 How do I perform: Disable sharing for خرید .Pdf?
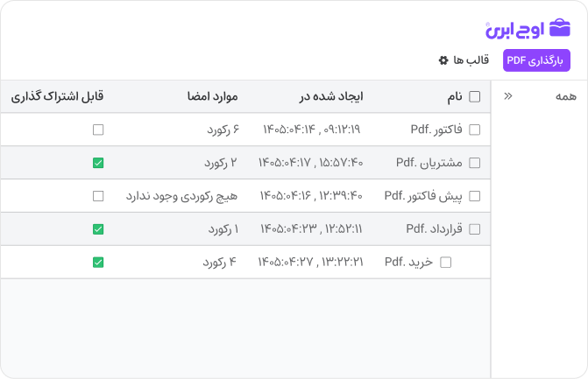point(98,263)
